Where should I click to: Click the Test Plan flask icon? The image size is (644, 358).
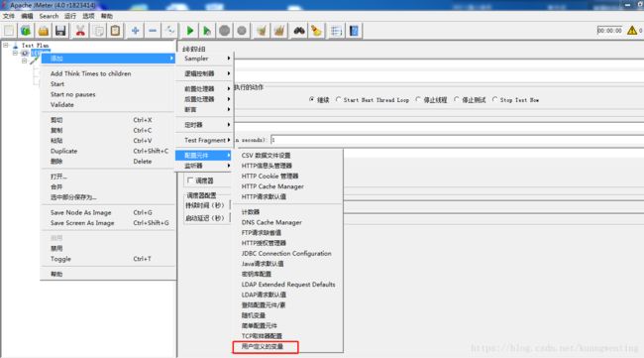15,46
